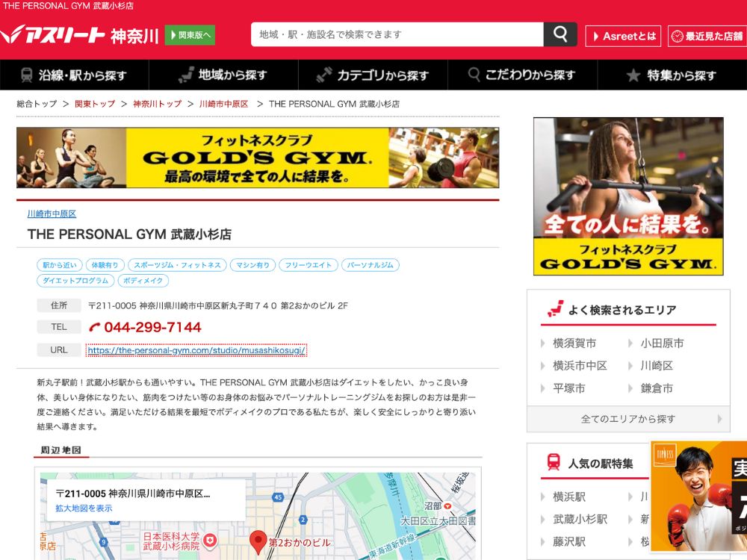
Task: Select the マシン有り tag
Action: 253,265
